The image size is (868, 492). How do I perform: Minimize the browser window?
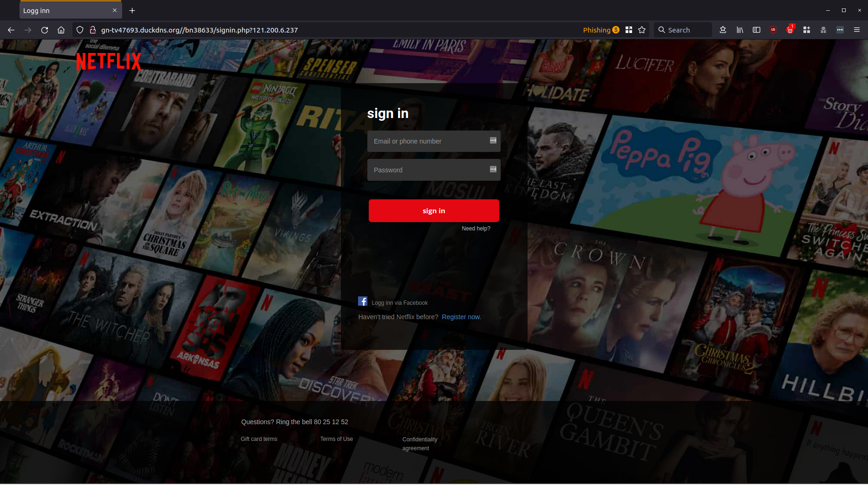point(828,10)
